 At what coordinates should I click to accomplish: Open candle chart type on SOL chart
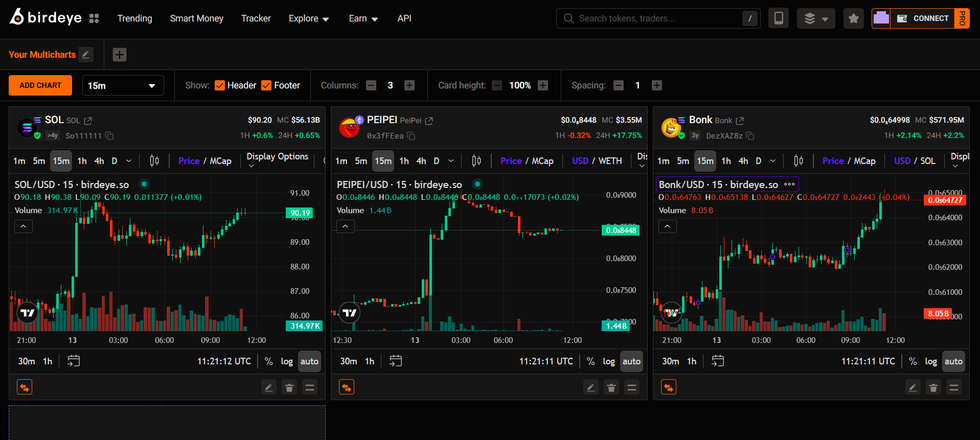coord(154,161)
